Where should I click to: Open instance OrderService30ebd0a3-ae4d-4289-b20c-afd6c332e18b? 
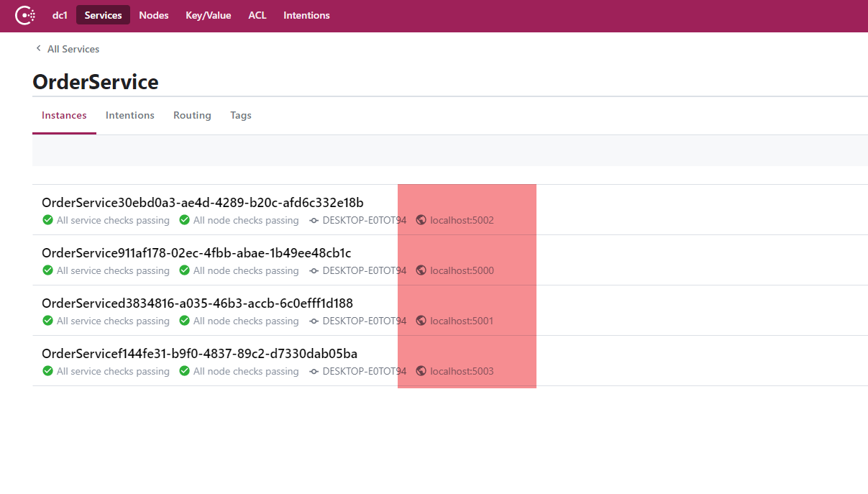click(x=202, y=203)
